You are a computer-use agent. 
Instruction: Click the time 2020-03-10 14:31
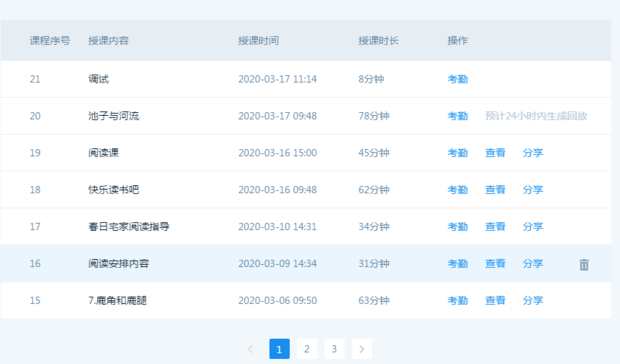pos(277,226)
